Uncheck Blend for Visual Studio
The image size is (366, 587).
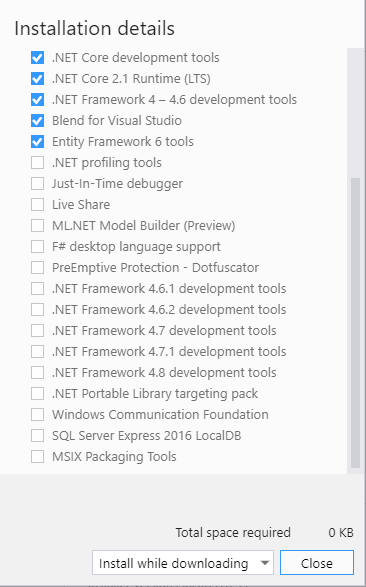pos(37,121)
